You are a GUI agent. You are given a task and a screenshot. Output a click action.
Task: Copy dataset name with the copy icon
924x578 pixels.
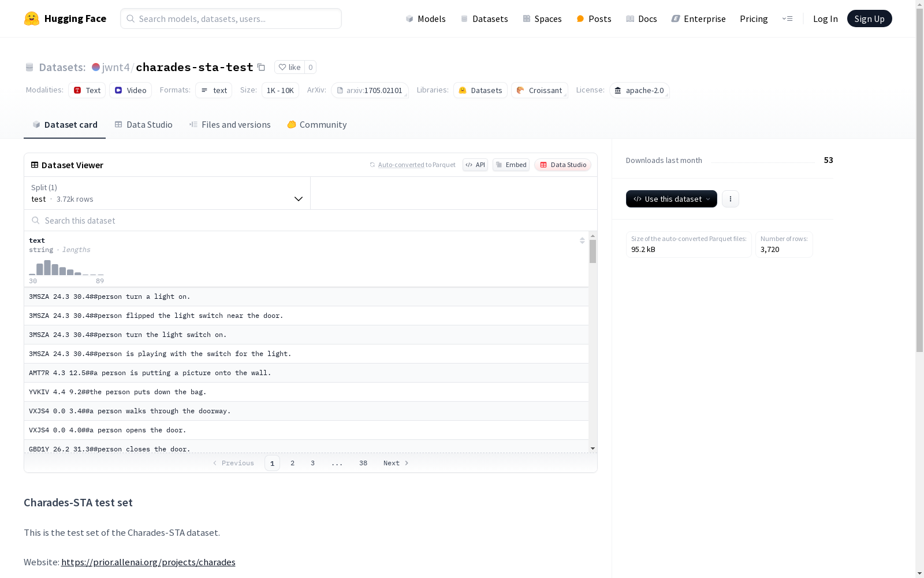261,67
